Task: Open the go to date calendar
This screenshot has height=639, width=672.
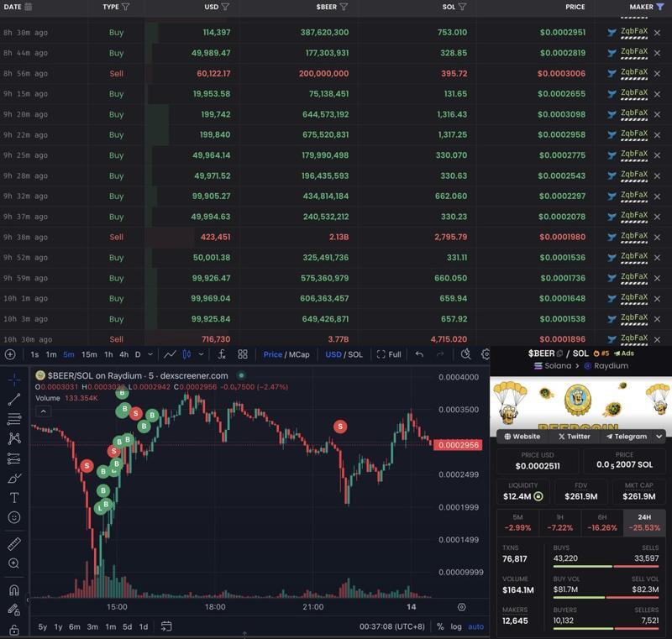Action: pos(165,626)
